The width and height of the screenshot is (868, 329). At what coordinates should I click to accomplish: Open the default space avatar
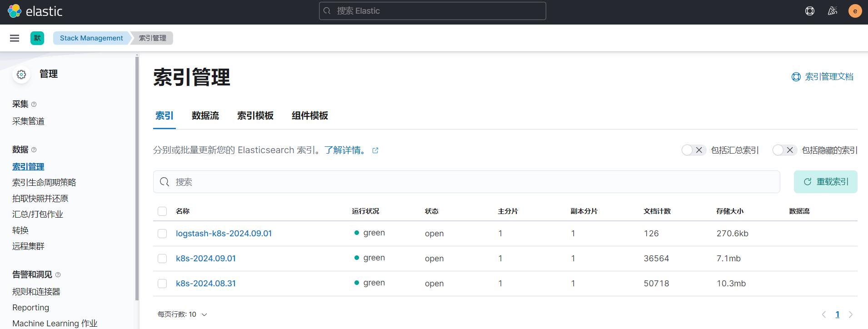coord(37,38)
